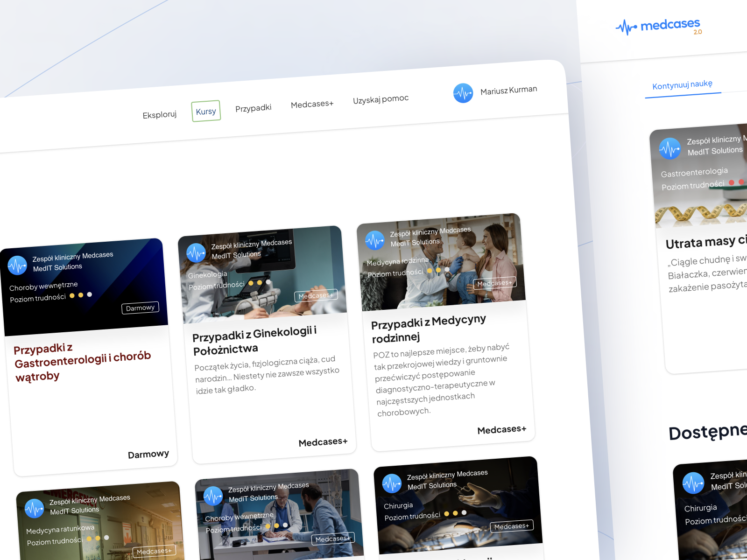The image size is (747, 560).
Task: Click the medcases 2.0 logo
Action: coord(658,27)
